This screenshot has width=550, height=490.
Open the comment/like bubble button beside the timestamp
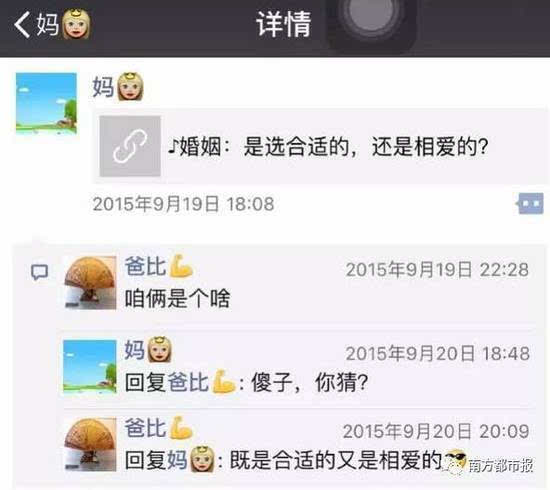[x=531, y=203]
